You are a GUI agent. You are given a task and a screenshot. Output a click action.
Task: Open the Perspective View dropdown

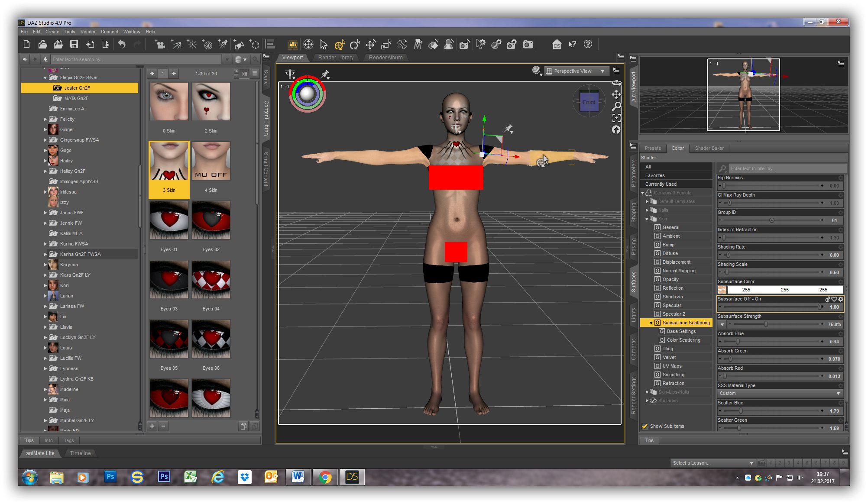tap(577, 71)
